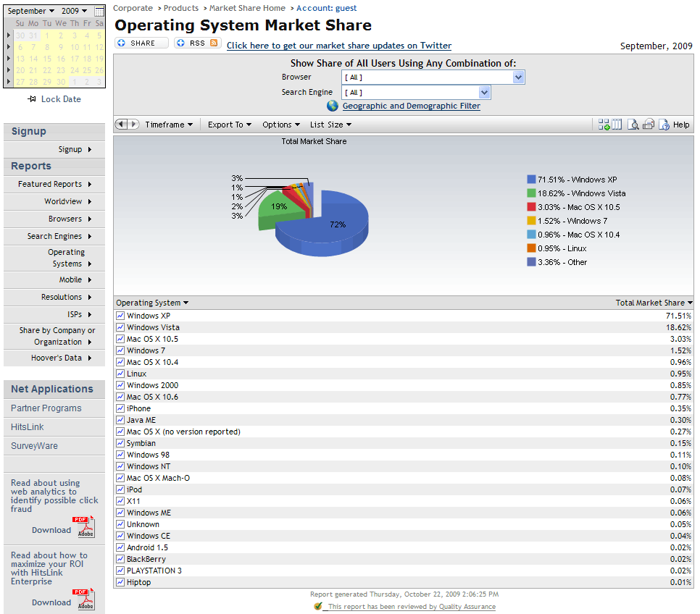Open the Geographic and Demographic Filter link
This screenshot has width=700, height=614.
tap(411, 106)
